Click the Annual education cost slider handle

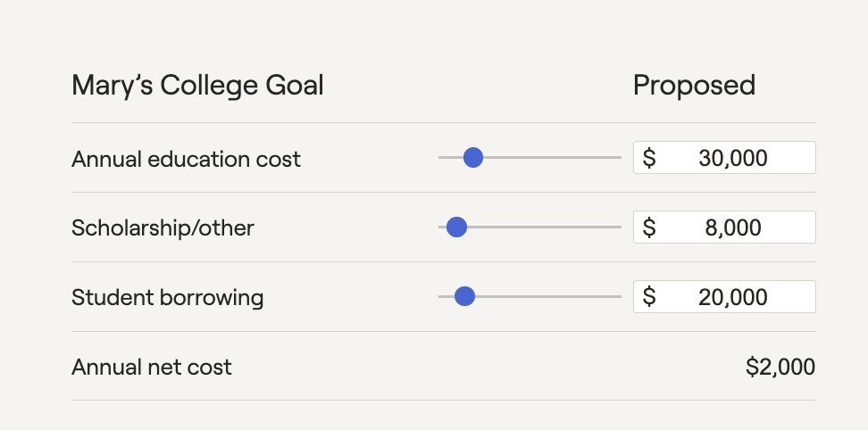pos(473,158)
